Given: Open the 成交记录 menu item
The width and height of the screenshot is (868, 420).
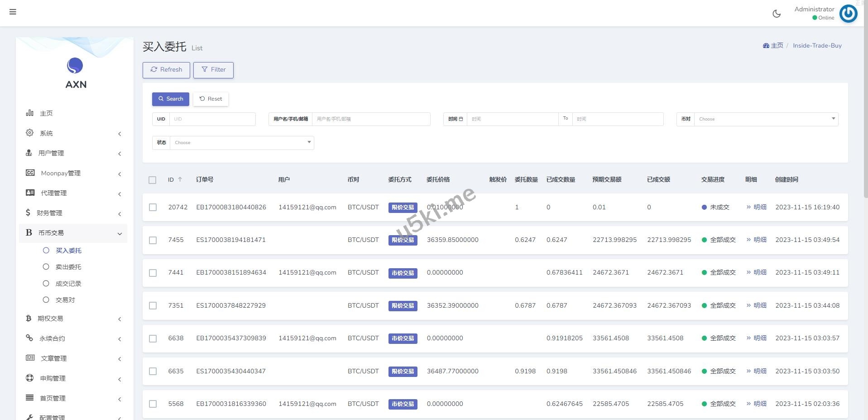Looking at the screenshot, I should pyautogui.click(x=68, y=284).
